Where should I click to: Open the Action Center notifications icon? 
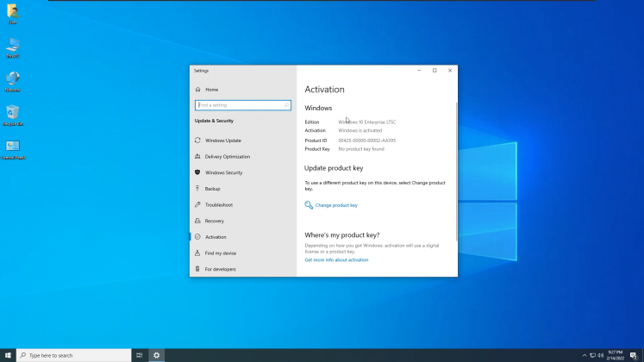(x=634, y=355)
